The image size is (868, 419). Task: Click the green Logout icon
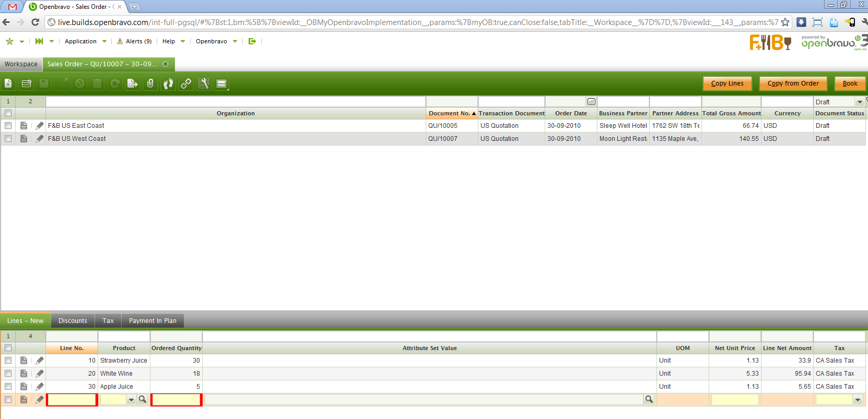[x=252, y=41]
